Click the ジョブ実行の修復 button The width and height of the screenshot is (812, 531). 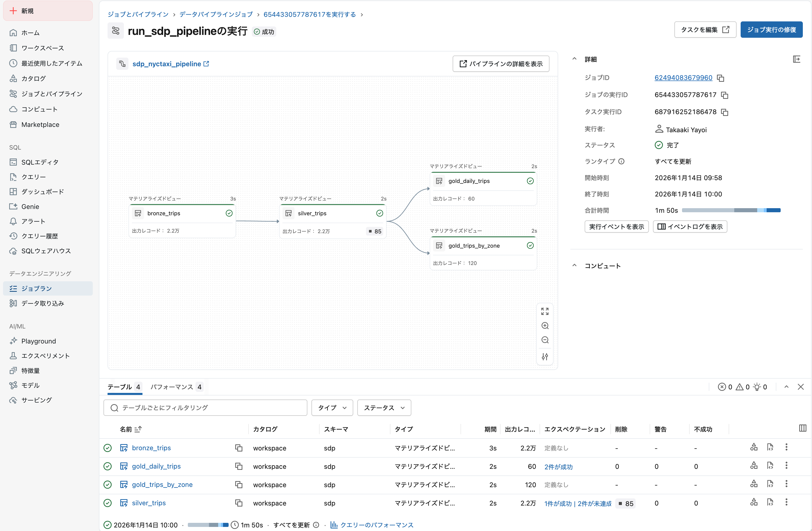coord(771,29)
